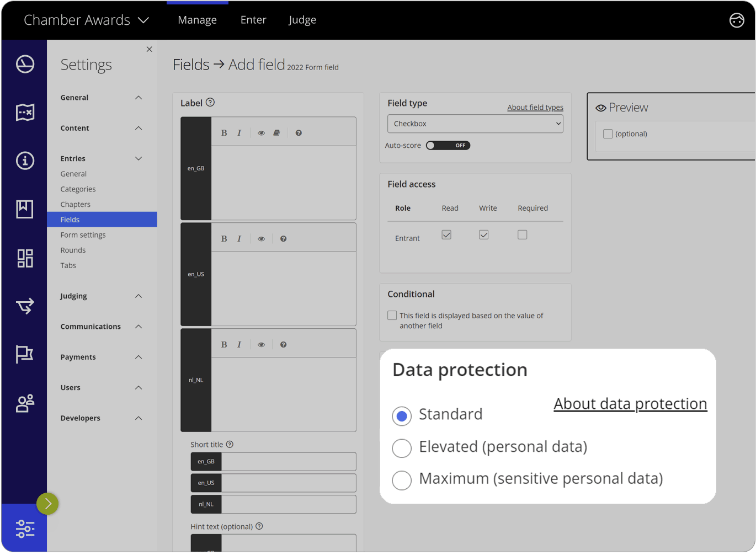Image resolution: width=756 pixels, height=555 pixels.
Task: Click the eye preview icon in nl_NL editor toolbar
Action: coord(261,344)
